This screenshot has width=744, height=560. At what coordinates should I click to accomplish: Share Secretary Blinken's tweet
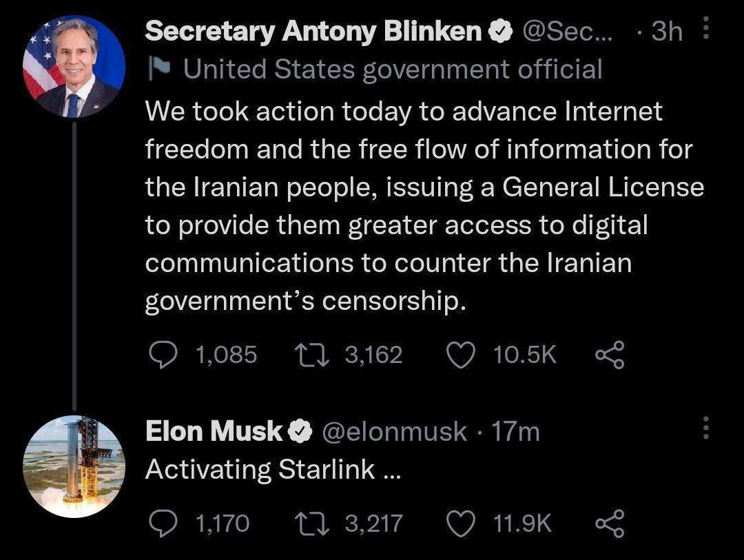609,355
